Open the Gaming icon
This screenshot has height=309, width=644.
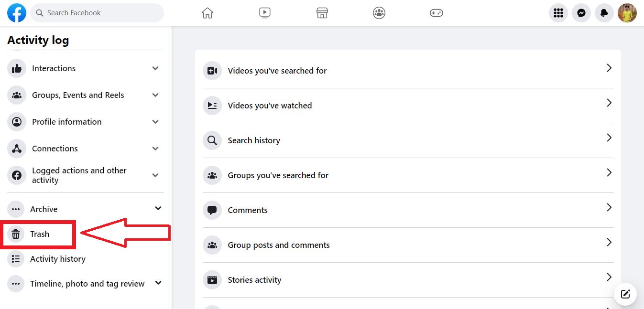pos(437,13)
